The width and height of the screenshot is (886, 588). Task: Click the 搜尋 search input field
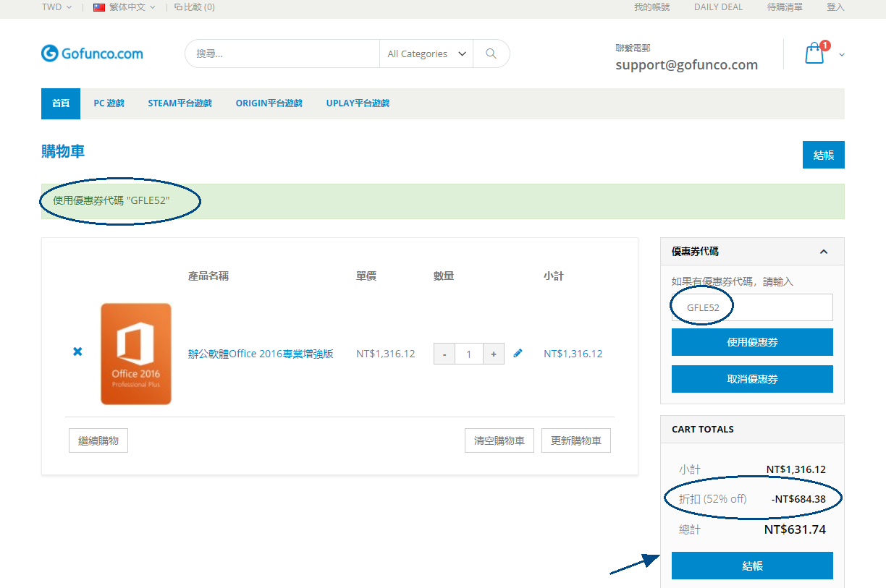(x=282, y=54)
